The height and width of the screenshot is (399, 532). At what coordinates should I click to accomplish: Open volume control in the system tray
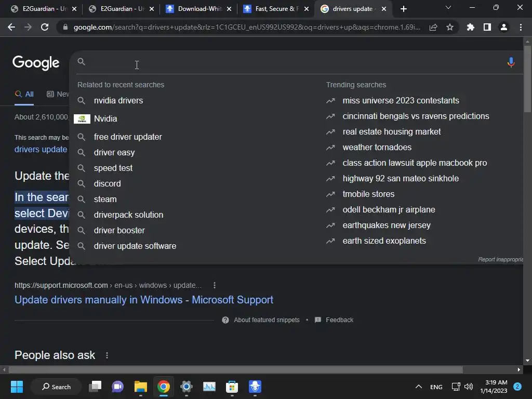pyautogui.click(x=469, y=387)
